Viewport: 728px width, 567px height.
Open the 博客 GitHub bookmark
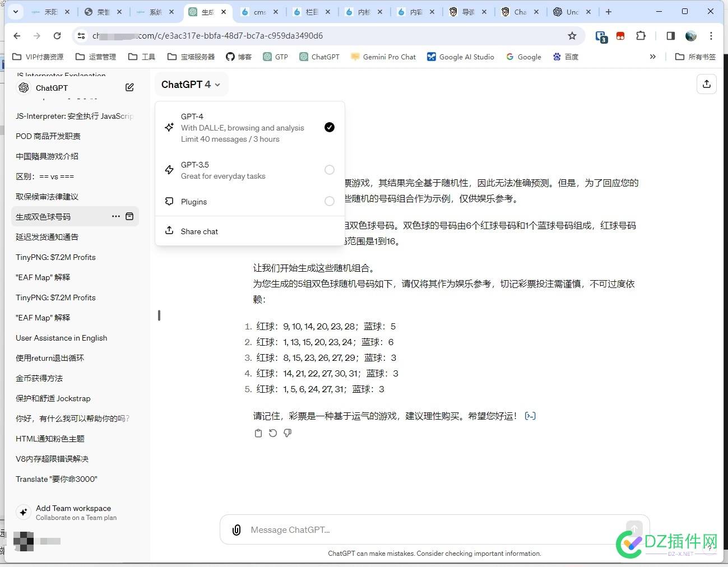pyautogui.click(x=239, y=57)
